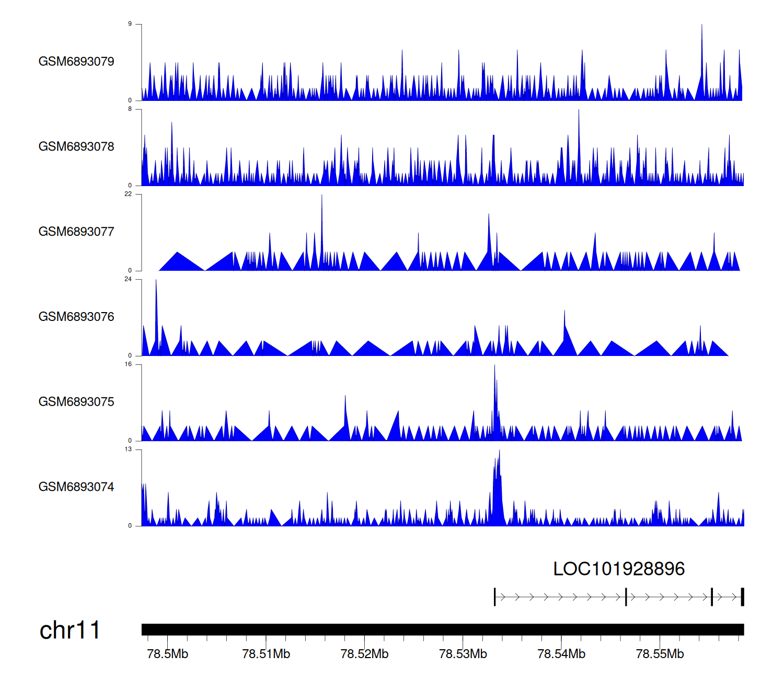This screenshot has height=690, width=784.
Task: Click the chr11 chromosome label
Action: point(70,630)
